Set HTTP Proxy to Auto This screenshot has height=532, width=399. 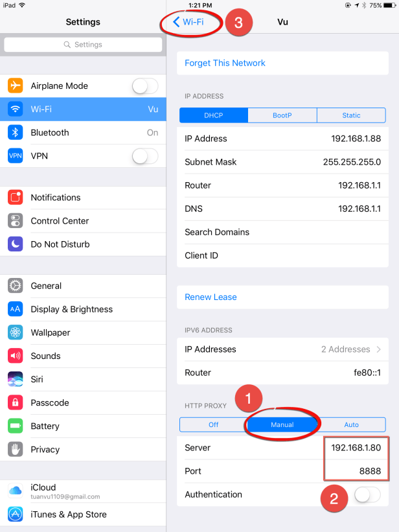(351, 424)
